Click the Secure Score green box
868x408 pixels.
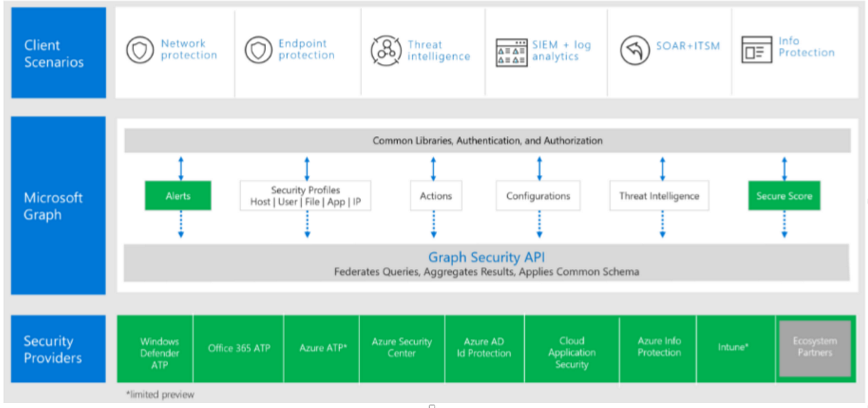point(784,195)
